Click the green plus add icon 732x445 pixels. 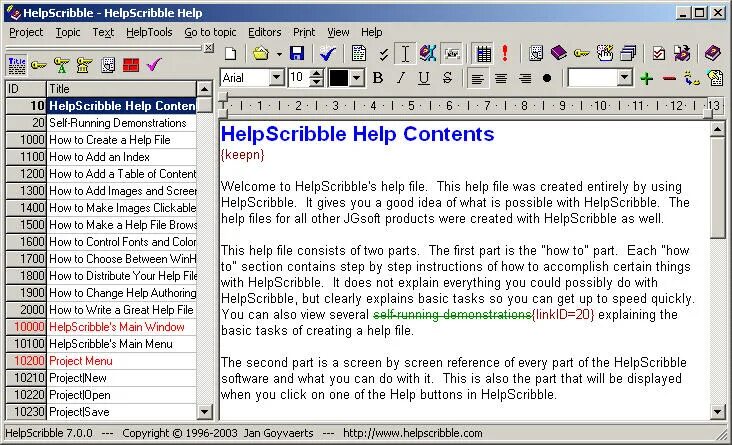647,78
